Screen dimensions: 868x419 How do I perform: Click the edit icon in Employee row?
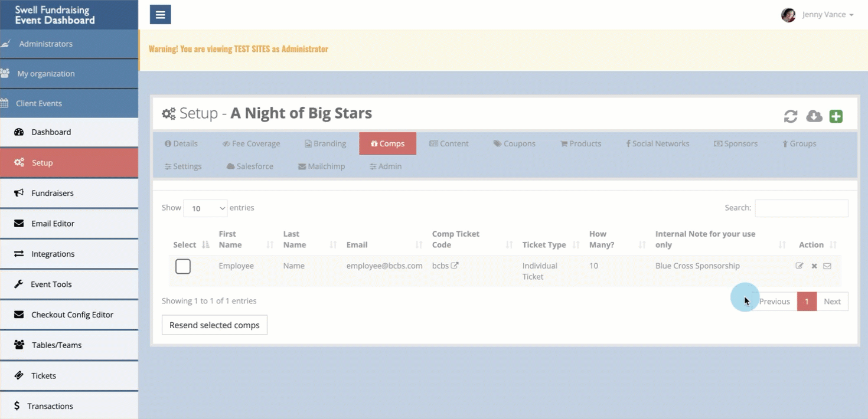(800, 266)
